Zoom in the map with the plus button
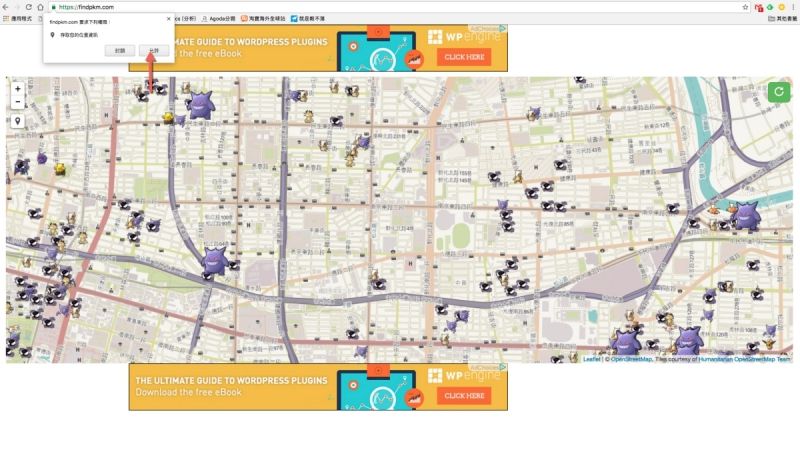Screen dimensions: 800x450 (17, 89)
